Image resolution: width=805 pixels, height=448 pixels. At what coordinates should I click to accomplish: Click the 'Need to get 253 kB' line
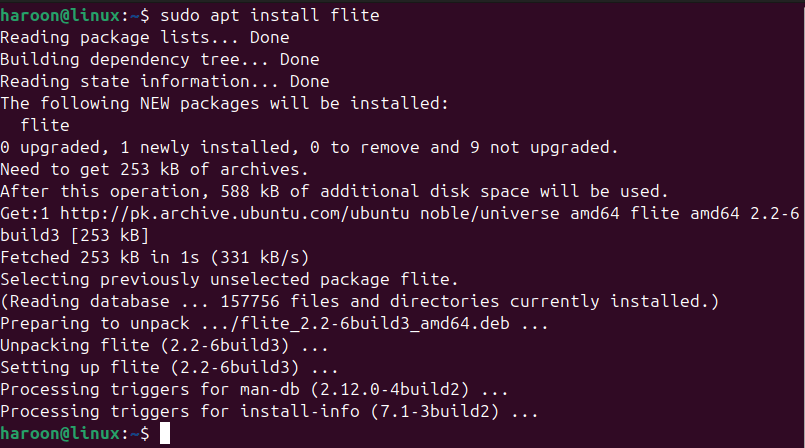(x=154, y=169)
